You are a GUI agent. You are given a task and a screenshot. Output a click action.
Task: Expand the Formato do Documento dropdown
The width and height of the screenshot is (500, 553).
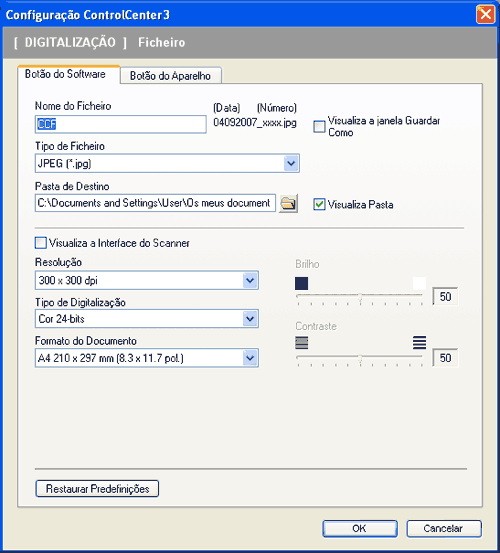point(250,358)
